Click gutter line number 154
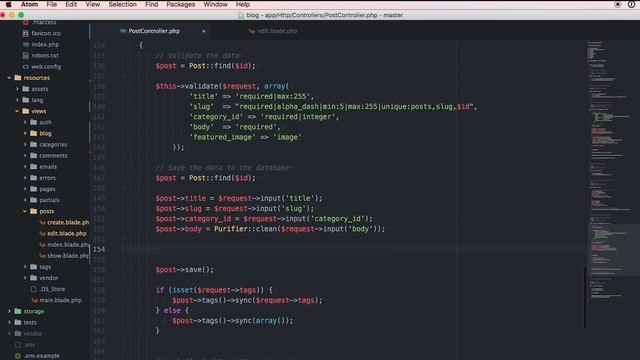The height and width of the screenshot is (360, 640). coord(99,249)
